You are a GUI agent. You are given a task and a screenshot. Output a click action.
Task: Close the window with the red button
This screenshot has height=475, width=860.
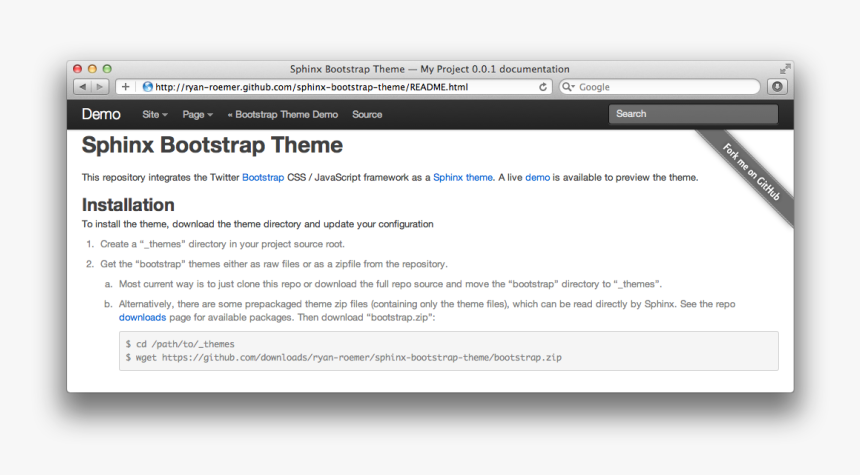pos(77,69)
